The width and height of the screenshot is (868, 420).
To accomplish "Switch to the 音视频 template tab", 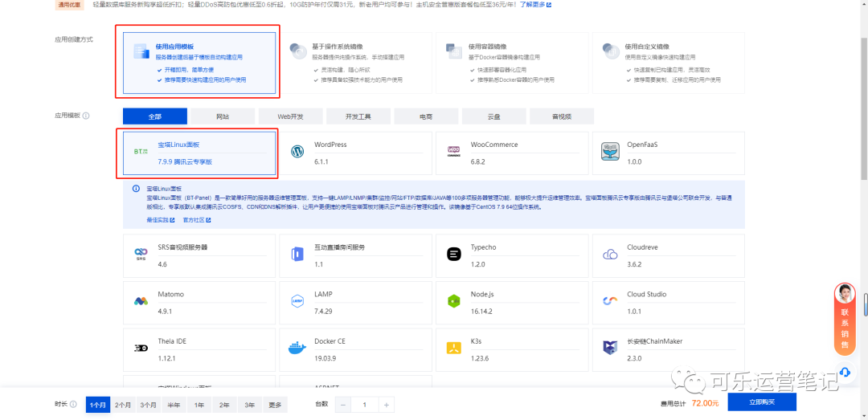I will (x=562, y=116).
